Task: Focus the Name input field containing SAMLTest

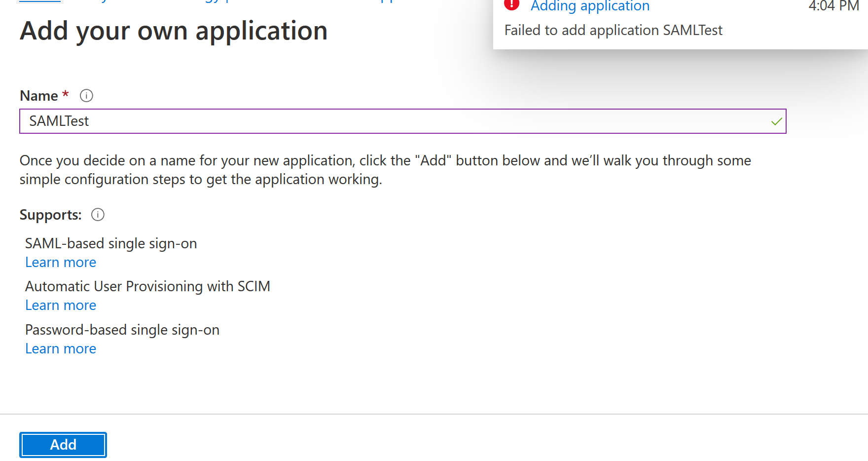Action: pos(403,121)
